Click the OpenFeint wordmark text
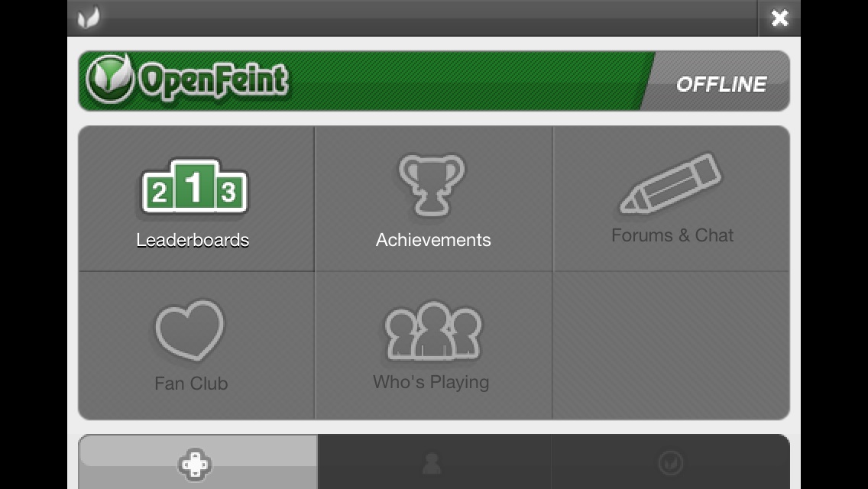Viewport: 868px width, 489px height. (213, 80)
